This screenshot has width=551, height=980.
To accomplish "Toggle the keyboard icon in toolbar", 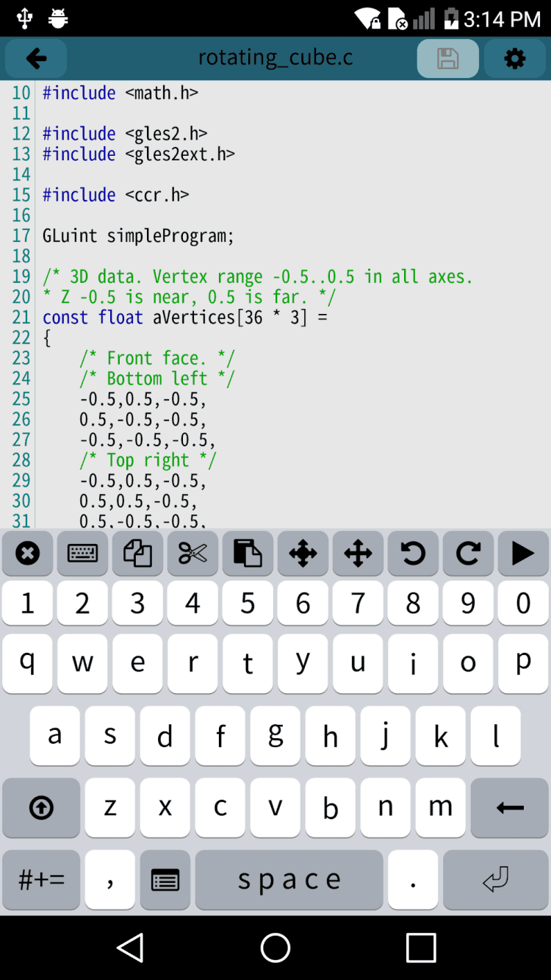I will (83, 554).
